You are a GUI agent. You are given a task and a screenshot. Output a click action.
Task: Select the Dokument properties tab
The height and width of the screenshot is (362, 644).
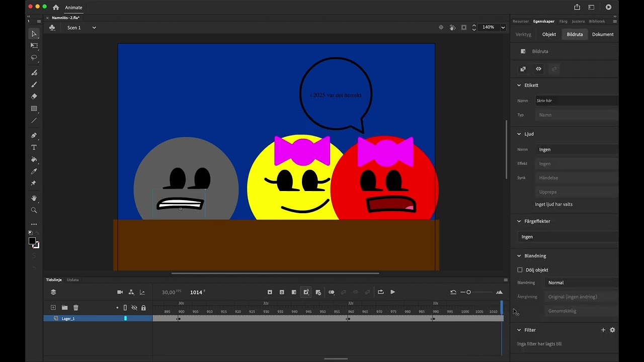pyautogui.click(x=603, y=34)
